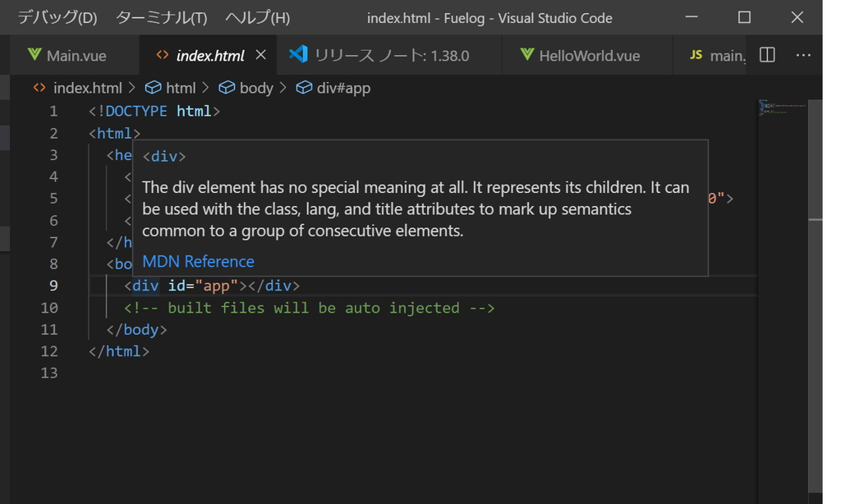Click the Vue icon on HelloWorld.vue tab

coord(526,55)
